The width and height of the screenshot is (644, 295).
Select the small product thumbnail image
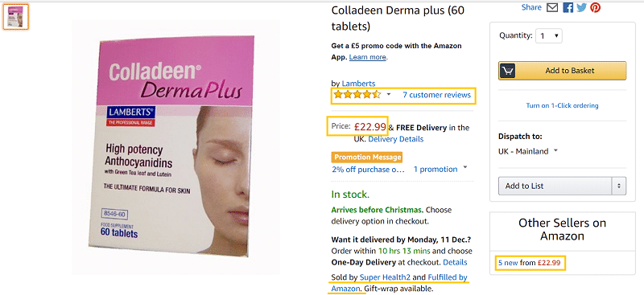(15, 17)
